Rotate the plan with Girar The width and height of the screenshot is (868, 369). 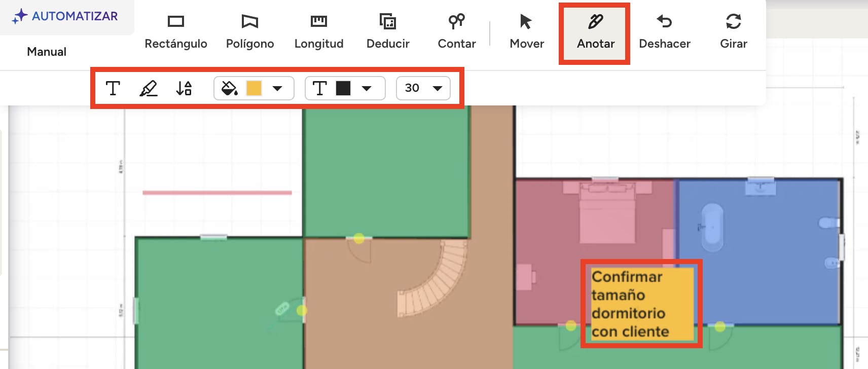733,31
